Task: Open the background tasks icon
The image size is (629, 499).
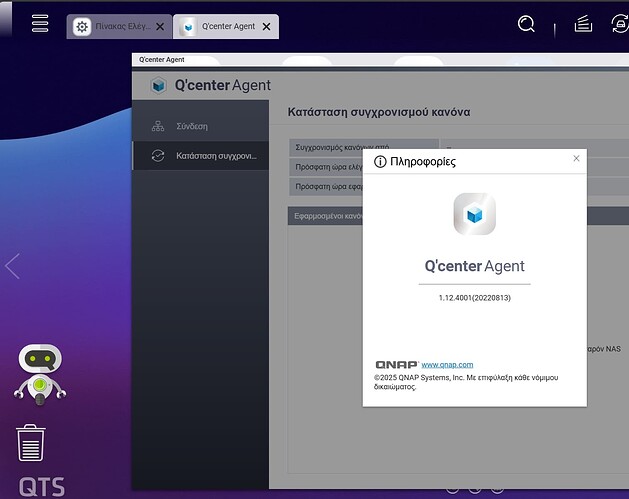Action: click(583, 24)
